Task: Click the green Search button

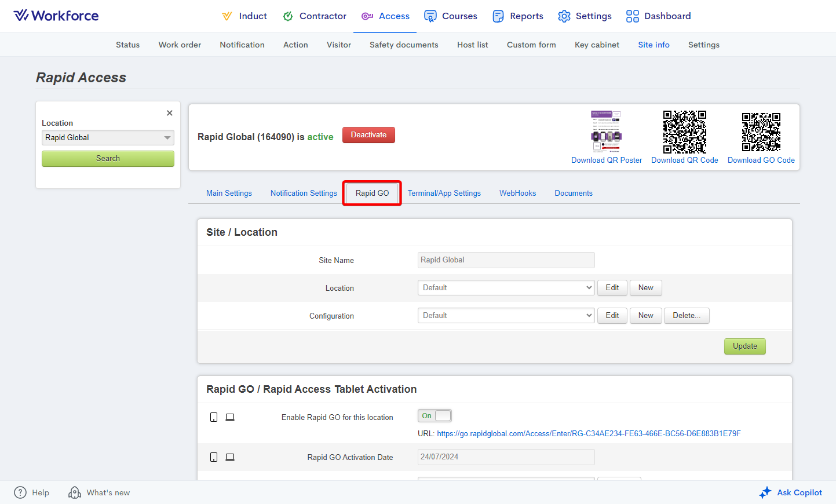Action: point(108,159)
